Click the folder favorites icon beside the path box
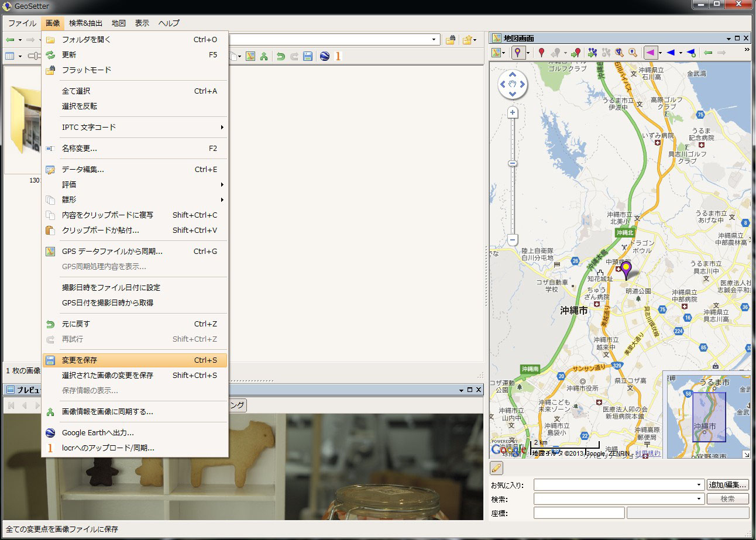Viewport: 756px width, 540px height. click(x=468, y=40)
